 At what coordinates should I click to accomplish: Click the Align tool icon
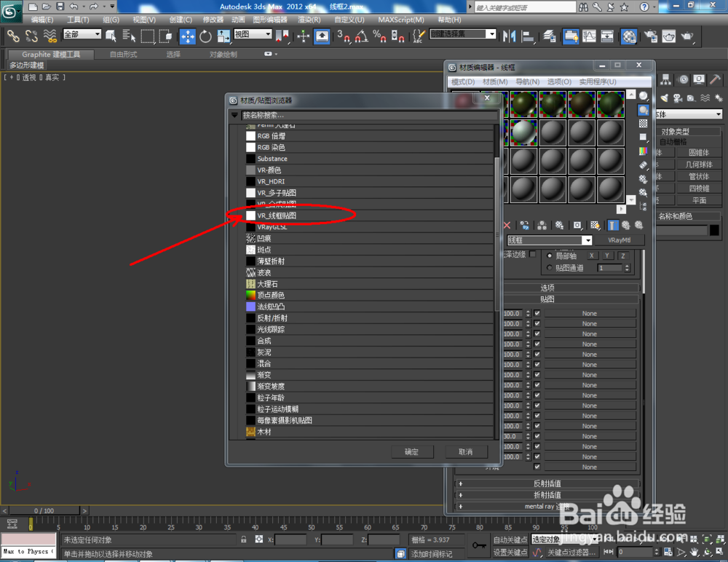coord(528,36)
